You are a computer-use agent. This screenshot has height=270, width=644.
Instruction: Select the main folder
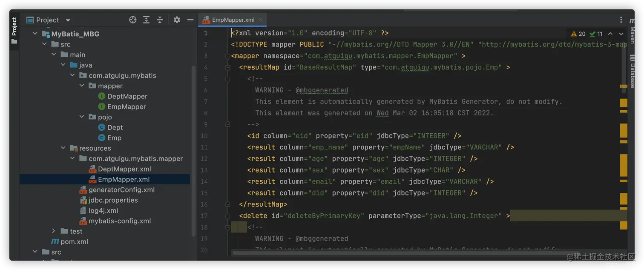(78, 55)
